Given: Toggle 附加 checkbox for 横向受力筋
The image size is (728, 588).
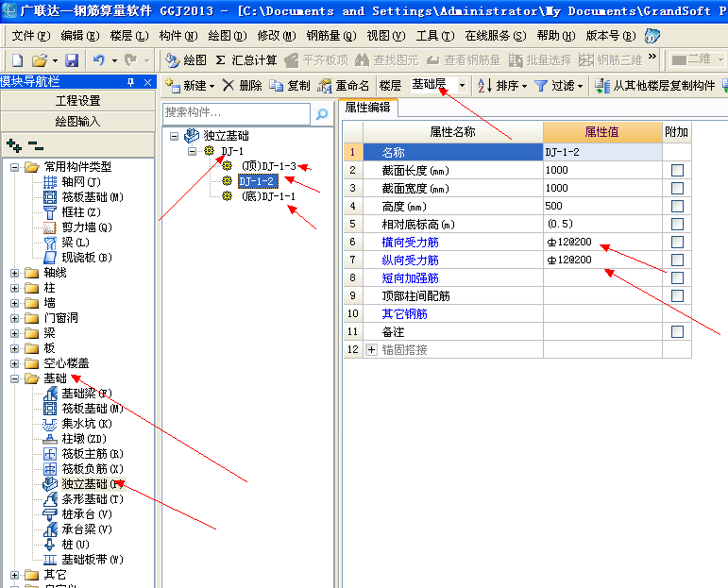Looking at the screenshot, I should pyautogui.click(x=677, y=243).
